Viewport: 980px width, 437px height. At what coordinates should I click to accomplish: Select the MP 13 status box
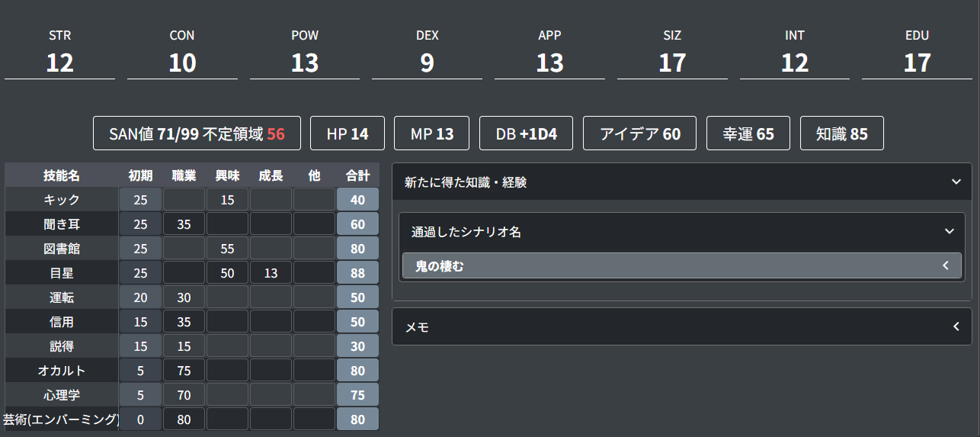tap(432, 134)
